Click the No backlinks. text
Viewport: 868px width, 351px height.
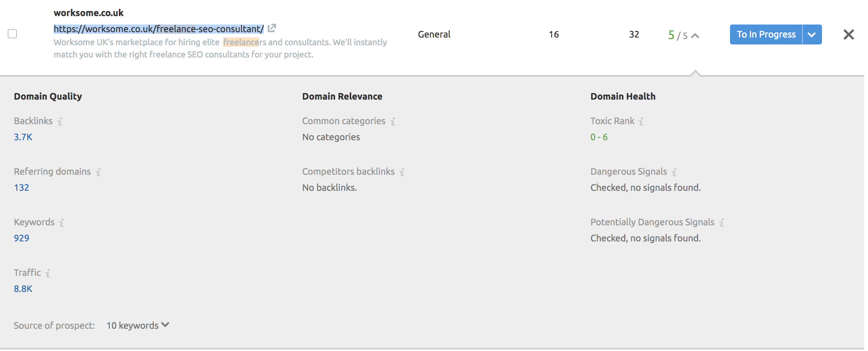pyautogui.click(x=329, y=188)
